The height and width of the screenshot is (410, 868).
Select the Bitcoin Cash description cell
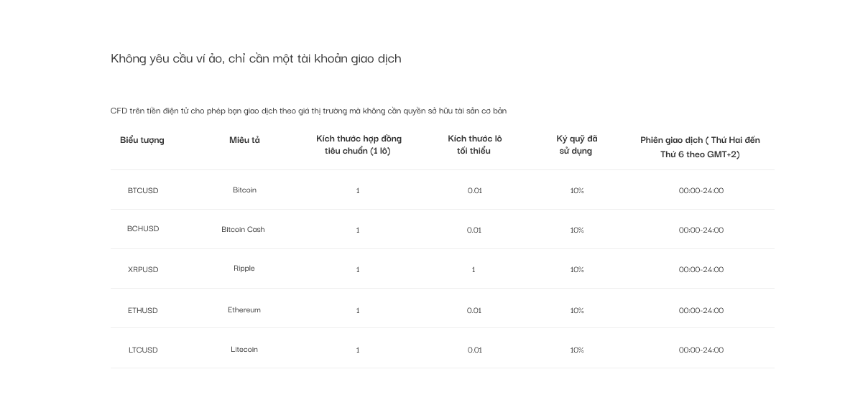click(243, 229)
